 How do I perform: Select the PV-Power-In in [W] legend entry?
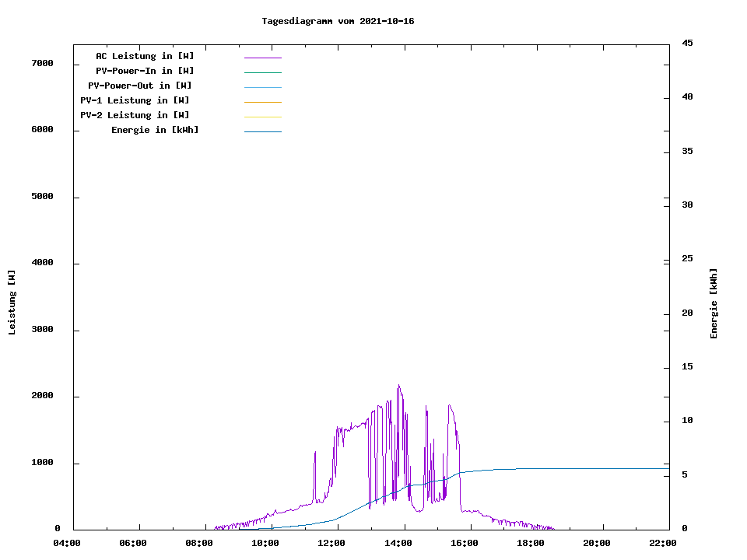click(x=145, y=71)
